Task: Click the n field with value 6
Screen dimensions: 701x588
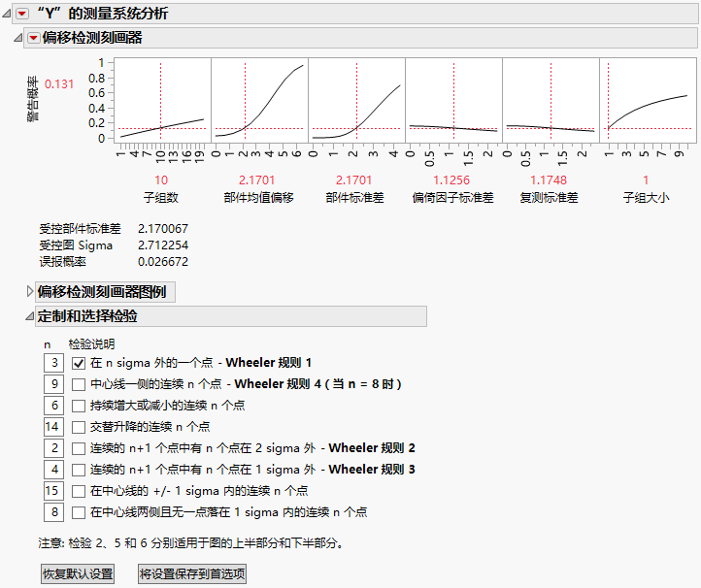Action: click(x=53, y=406)
